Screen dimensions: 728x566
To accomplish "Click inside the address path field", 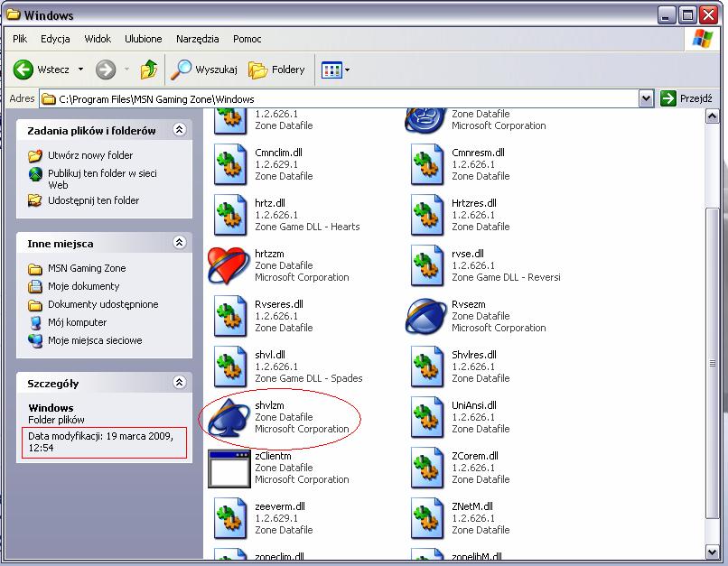I will click(340, 98).
